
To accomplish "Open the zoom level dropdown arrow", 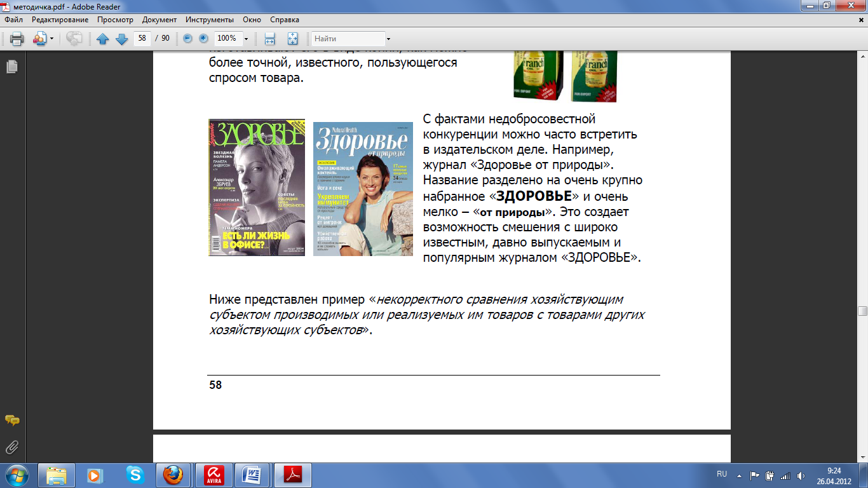I will click(x=246, y=39).
